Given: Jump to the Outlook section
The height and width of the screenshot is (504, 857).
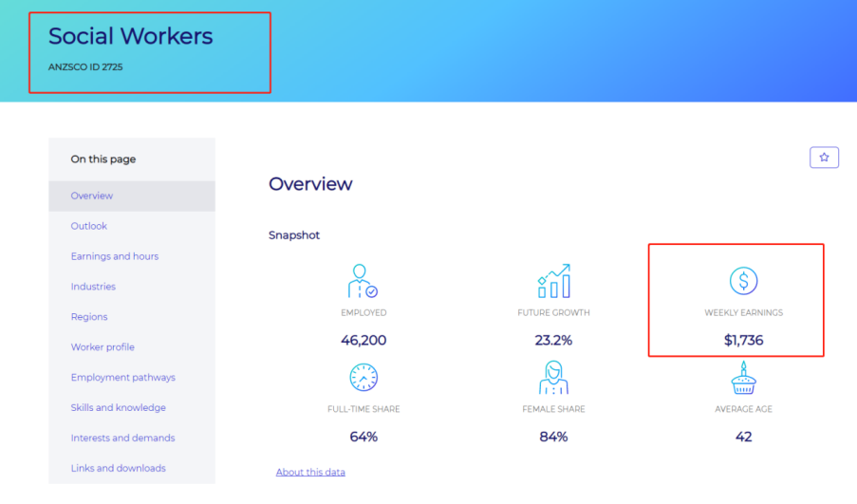Looking at the screenshot, I should coord(88,226).
